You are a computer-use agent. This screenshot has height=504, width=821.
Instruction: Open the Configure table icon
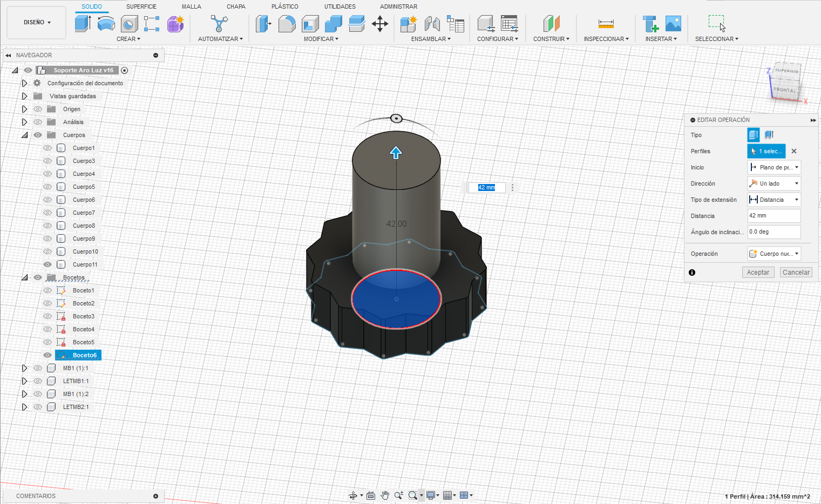(509, 24)
